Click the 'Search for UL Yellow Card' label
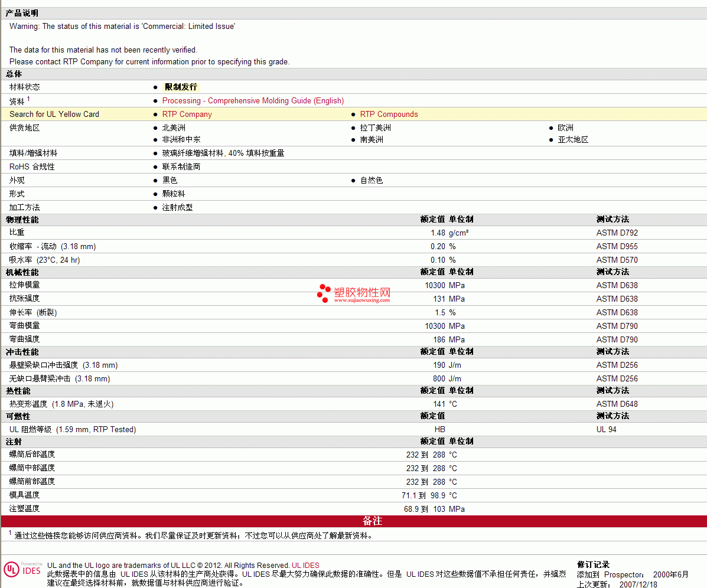This screenshot has height=588, width=707. coord(54,115)
